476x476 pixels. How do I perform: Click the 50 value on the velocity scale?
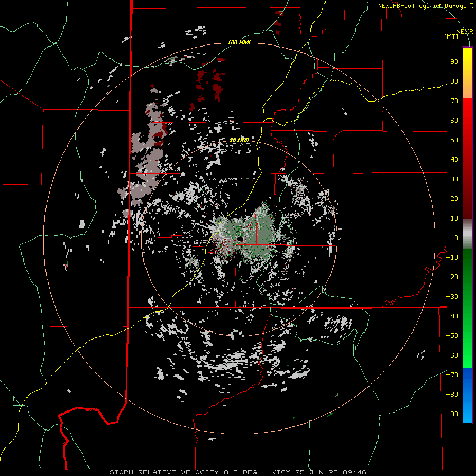[x=454, y=140]
